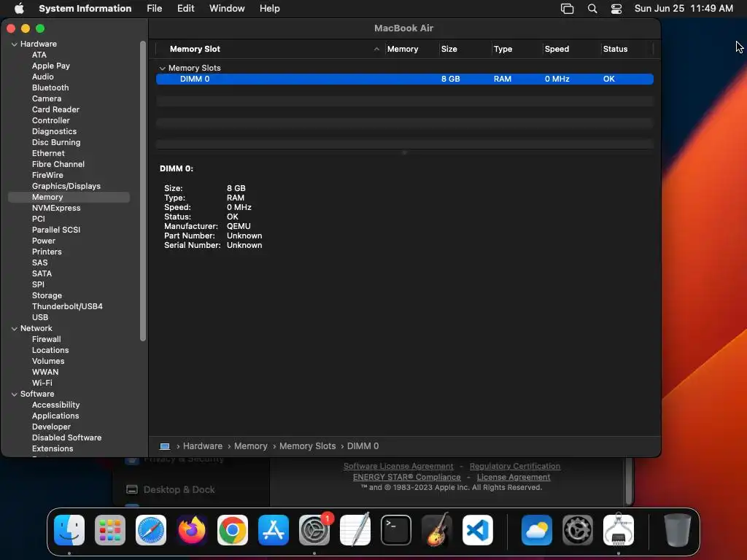Open the Window menu
The width and height of the screenshot is (747, 560).
pyautogui.click(x=227, y=9)
